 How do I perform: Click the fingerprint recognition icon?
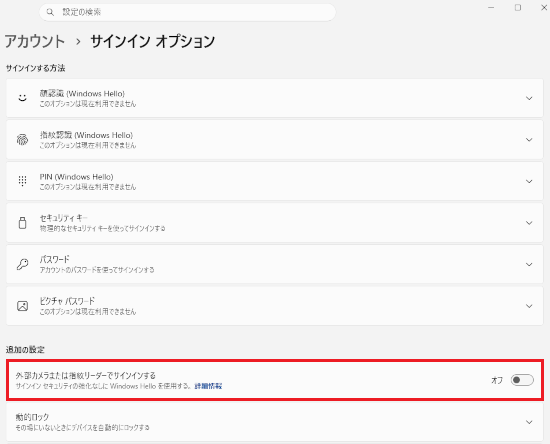[22, 140]
